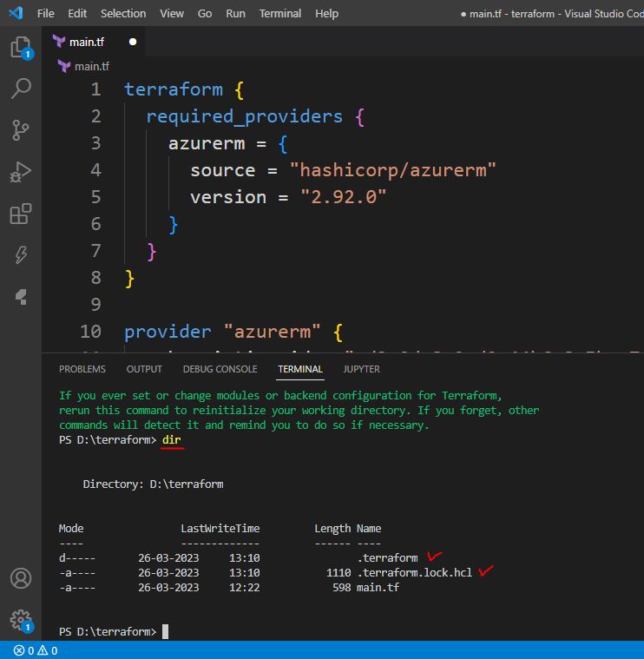
Task: Click line number 5 in the editor gutter
Action: [95, 197]
